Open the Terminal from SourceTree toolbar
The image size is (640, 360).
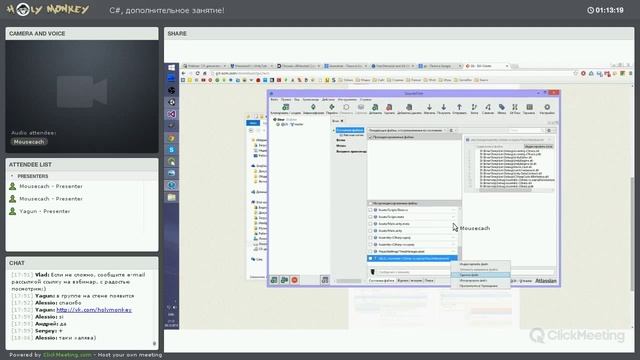click(x=529, y=107)
